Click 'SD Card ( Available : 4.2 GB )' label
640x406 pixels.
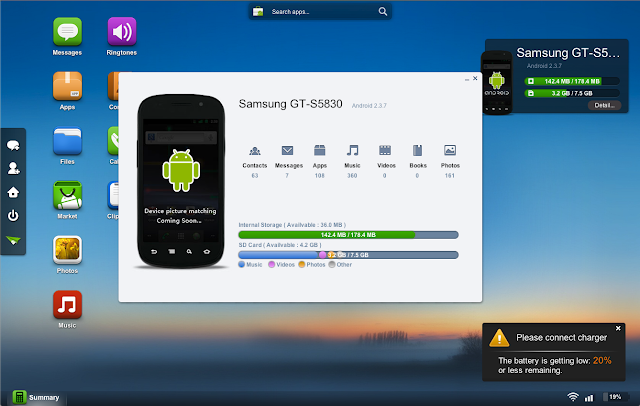(280, 245)
